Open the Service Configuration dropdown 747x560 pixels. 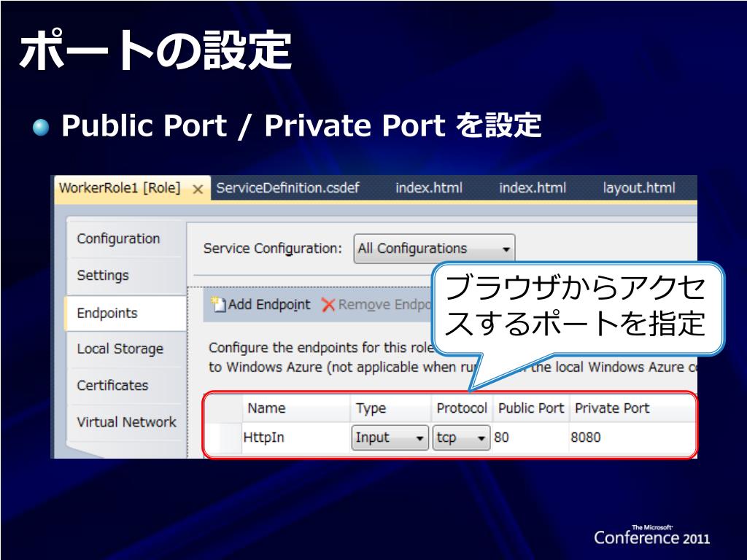434,249
